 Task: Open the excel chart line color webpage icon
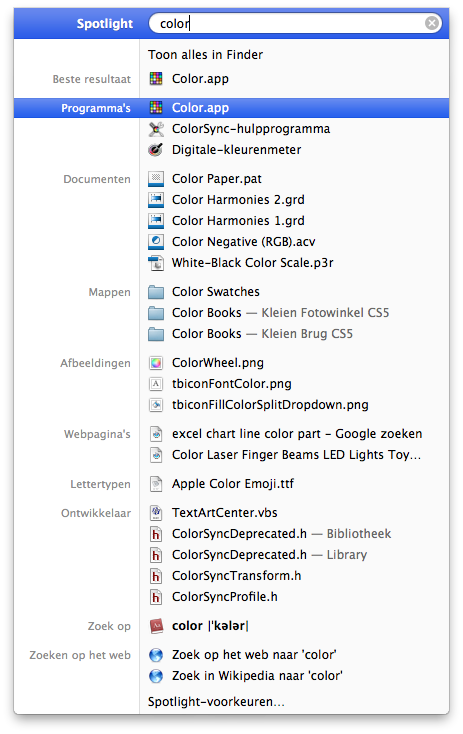coord(156,434)
